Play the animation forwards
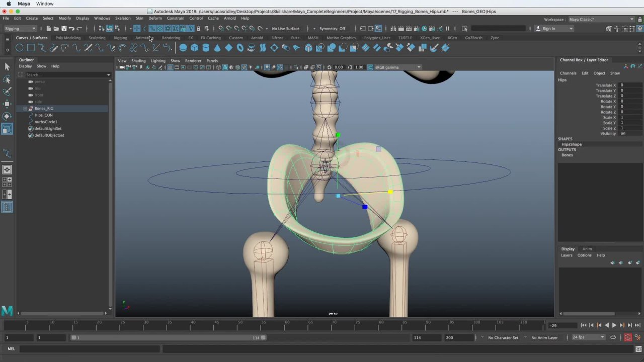 click(614, 325)
